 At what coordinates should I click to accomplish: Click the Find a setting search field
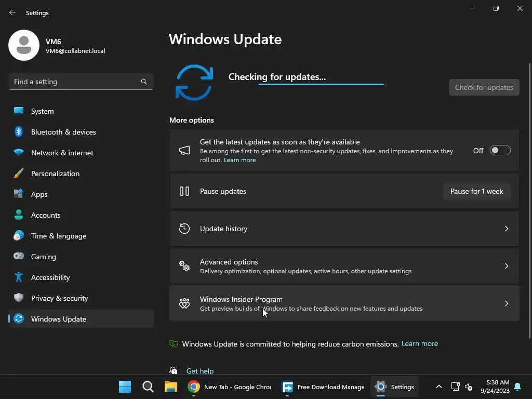pos(81,82)
